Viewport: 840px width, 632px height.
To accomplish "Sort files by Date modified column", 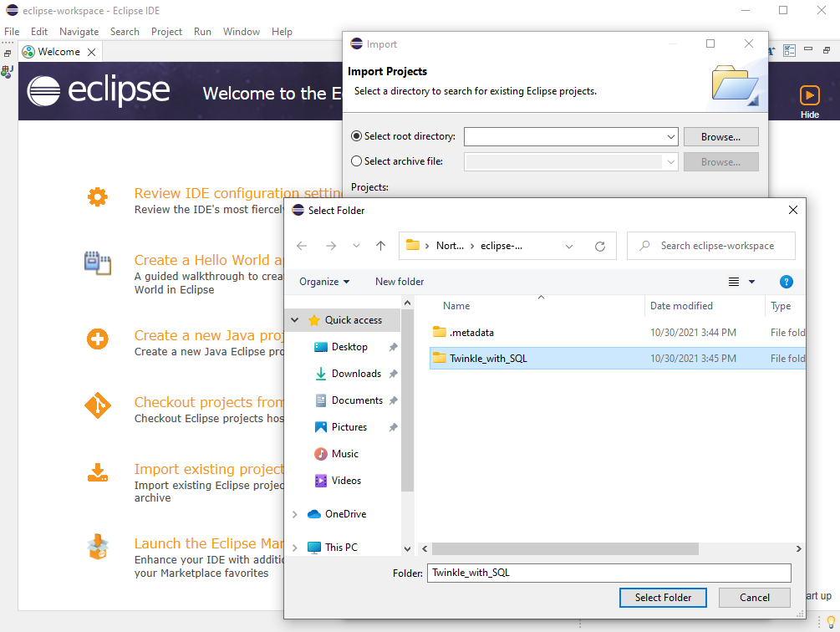I will point(681,306).
